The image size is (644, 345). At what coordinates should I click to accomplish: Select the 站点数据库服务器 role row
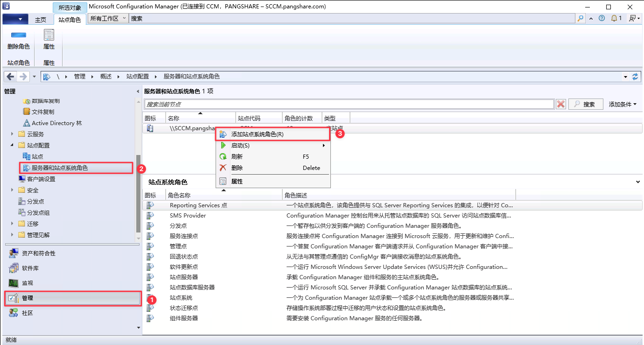point(392,287)
